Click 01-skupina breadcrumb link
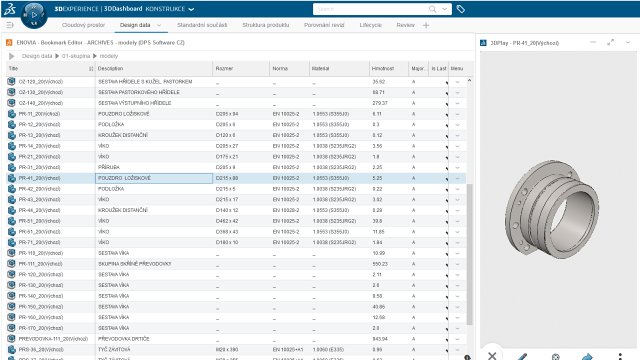This screenshot has width=640, height=360. [76, 56]
